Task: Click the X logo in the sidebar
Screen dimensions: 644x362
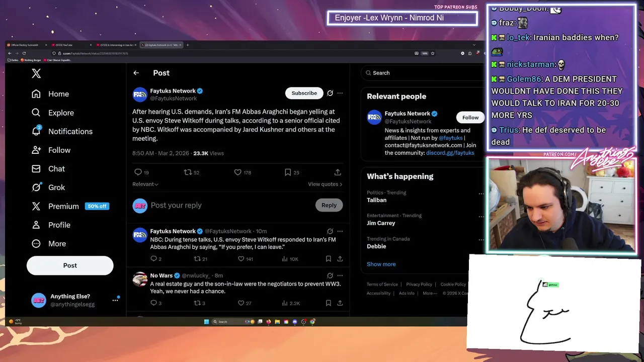Action: point(36,73)
